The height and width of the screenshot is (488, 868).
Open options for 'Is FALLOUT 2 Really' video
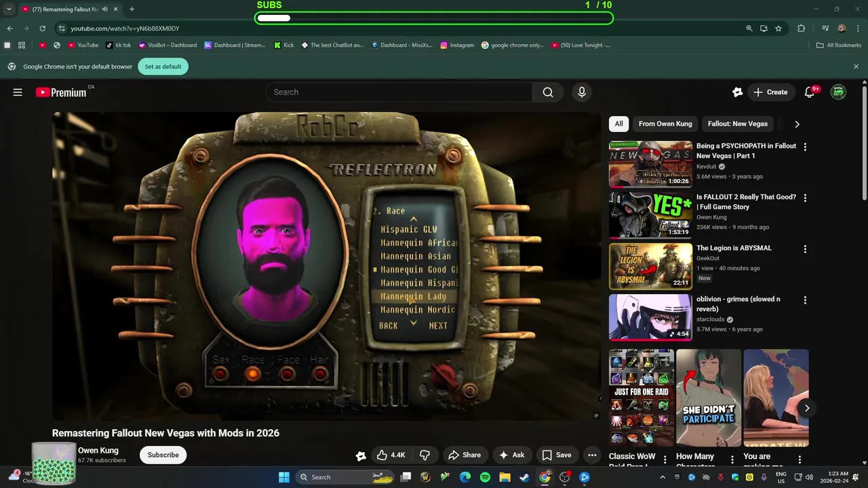[805, 198]
